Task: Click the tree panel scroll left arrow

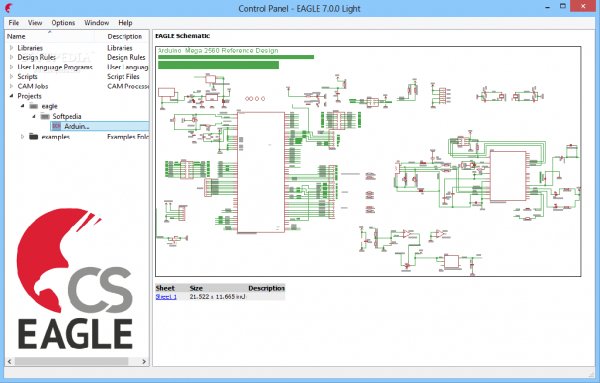Action: coord(10,361)
